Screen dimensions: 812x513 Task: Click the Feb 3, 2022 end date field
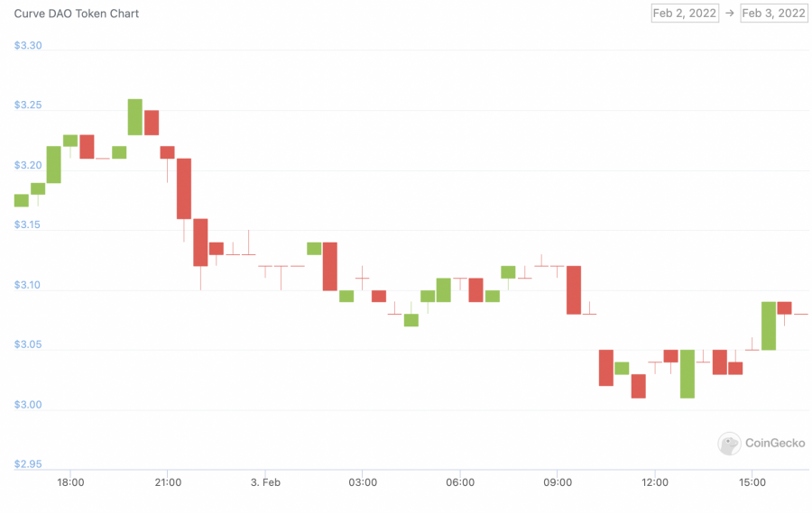773,13
